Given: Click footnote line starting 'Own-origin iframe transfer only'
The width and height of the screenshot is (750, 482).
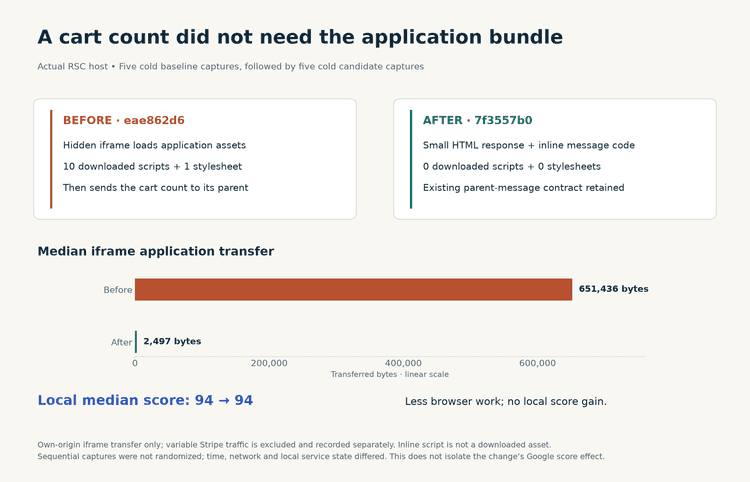Looking at the screenshot, I should 294,445.
